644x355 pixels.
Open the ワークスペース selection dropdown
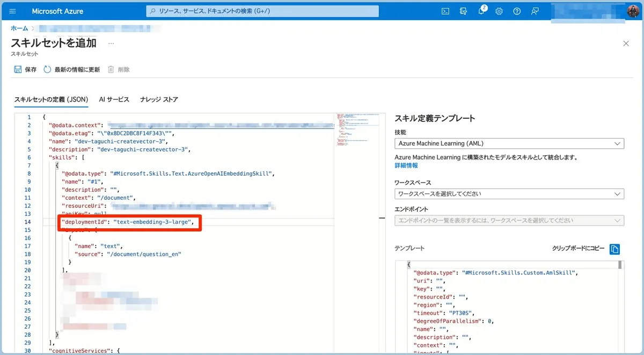[x=509, y=194]
